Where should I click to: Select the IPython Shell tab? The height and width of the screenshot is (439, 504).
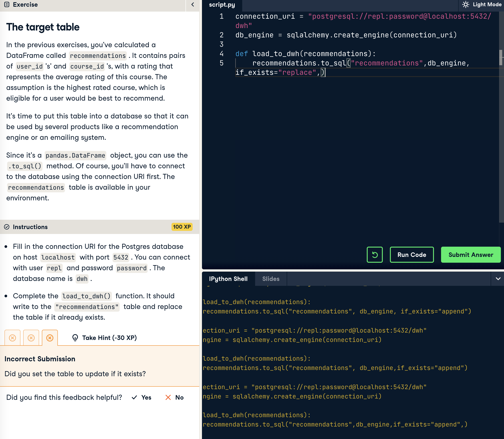tap(228, 279)
